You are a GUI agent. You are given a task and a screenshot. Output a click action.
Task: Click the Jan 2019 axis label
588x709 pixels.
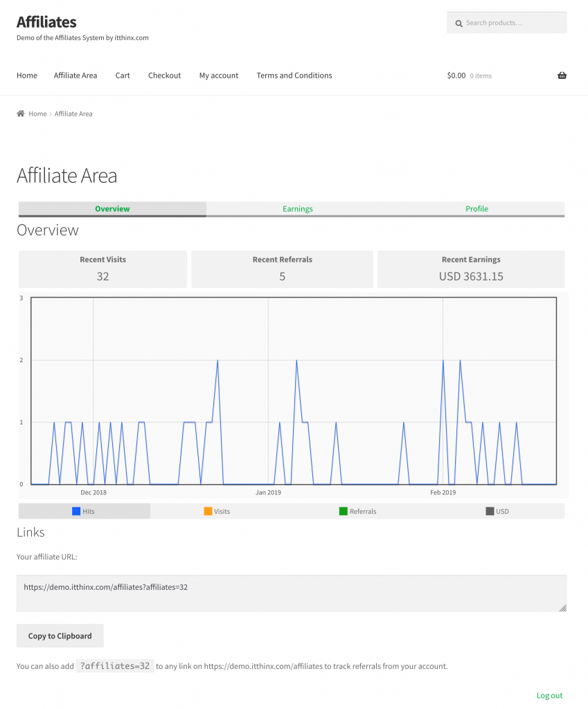coord(268,492)
